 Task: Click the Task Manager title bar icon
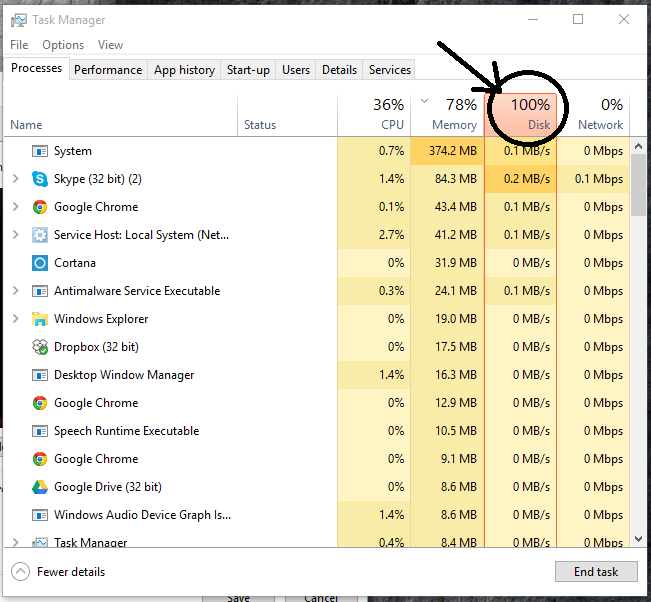click(19, 20)
